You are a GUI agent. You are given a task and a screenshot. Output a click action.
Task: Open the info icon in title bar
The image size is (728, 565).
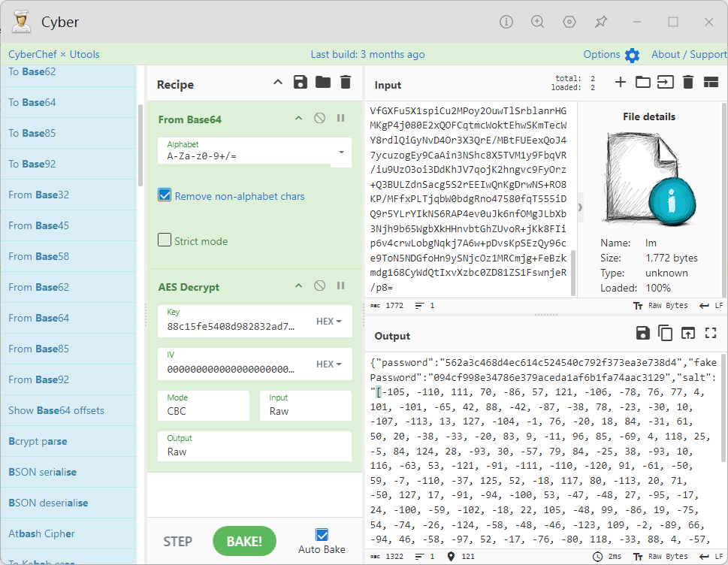tap(506, 22)
